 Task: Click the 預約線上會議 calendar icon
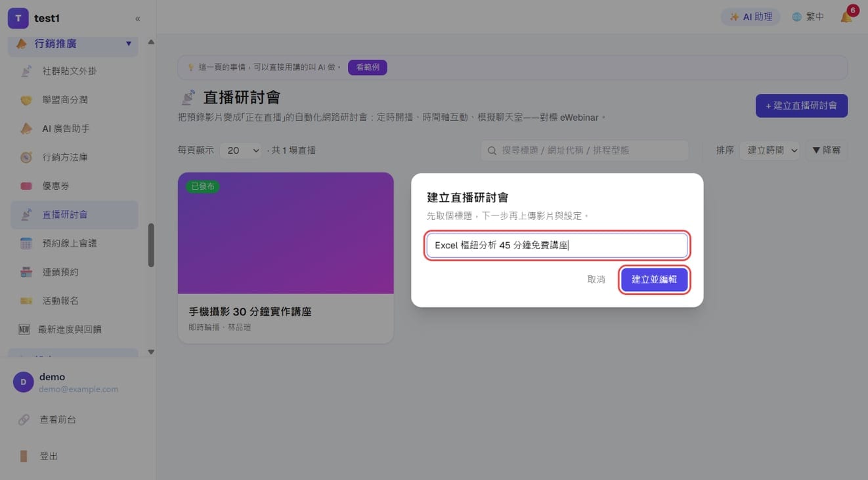(x=26, y=244)
